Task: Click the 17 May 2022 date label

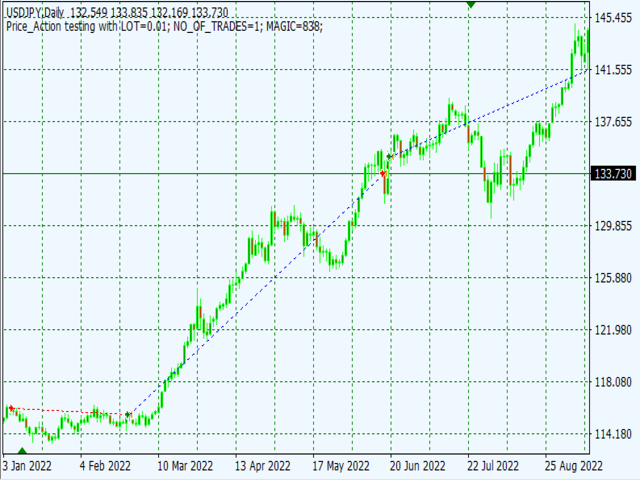Action: tap(341, 466)
